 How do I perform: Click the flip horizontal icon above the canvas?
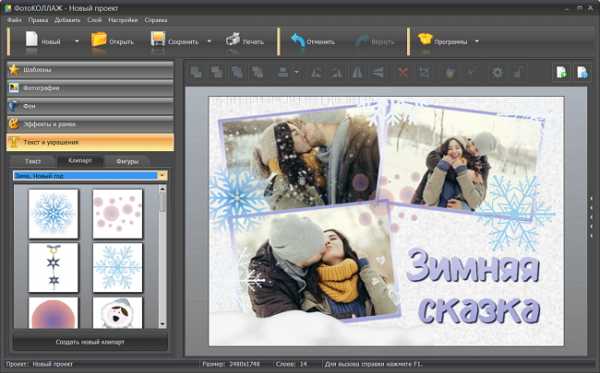coord(357,72)
